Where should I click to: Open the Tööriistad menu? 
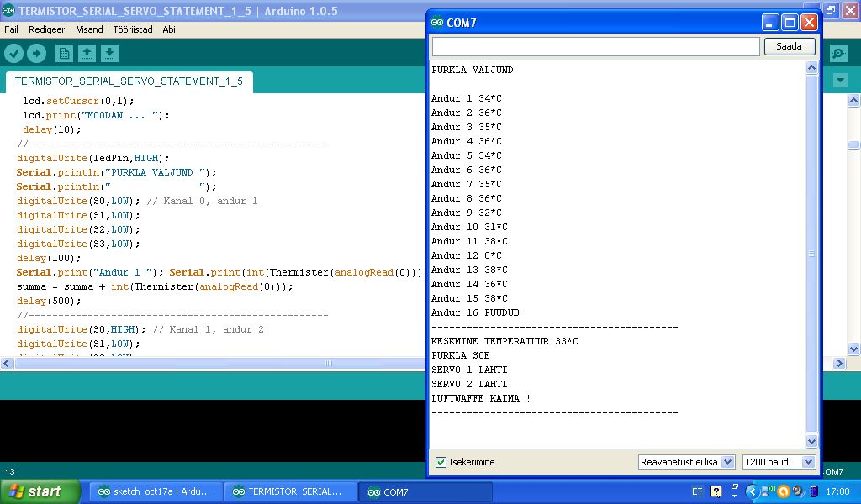[133, 29]
